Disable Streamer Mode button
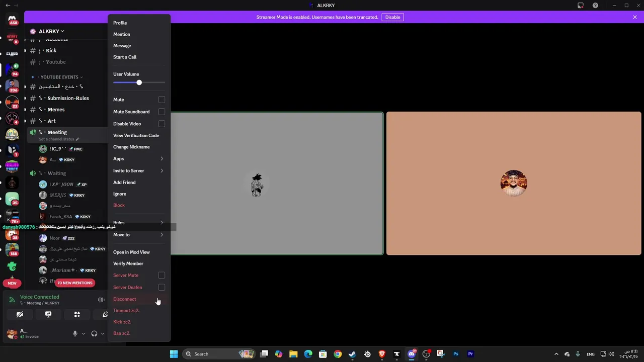 coord(392,17)
